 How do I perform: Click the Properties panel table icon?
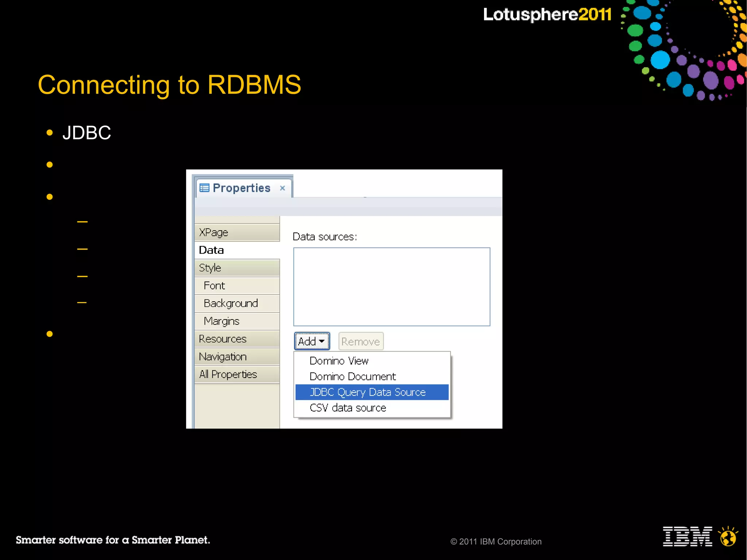pos(205,188)
